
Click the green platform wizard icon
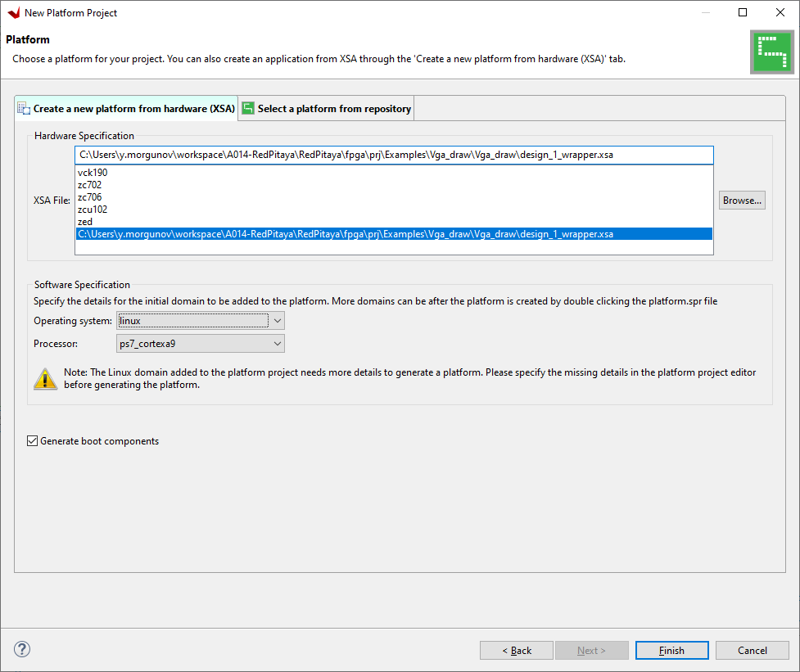click(x=771, y=52)
